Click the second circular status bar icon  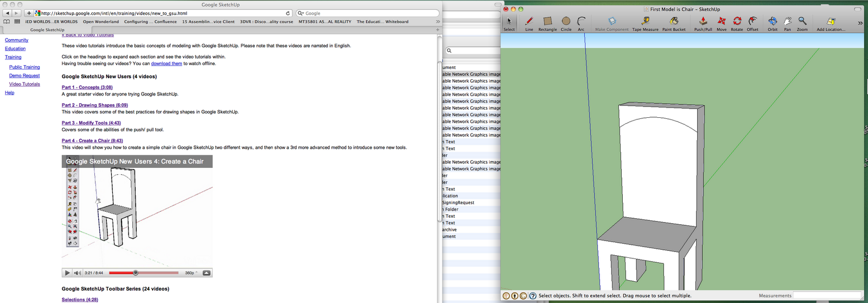pyautogui.click(x=515, y=296)
